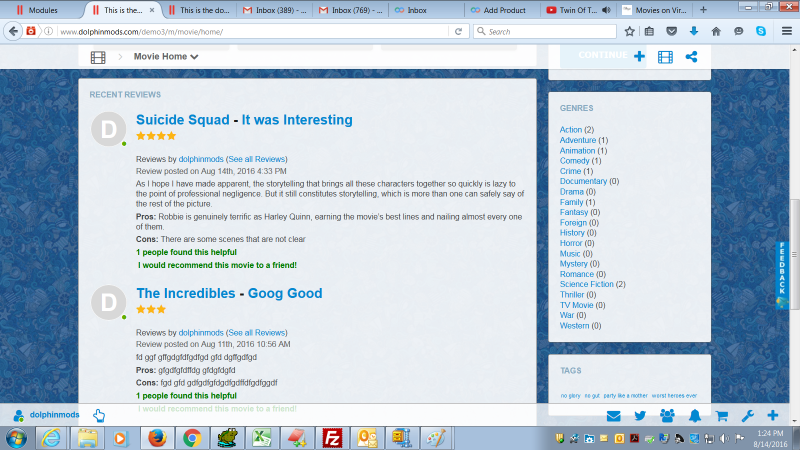
Task: Open Chrome from the taskbar
Action: (192, 438)
